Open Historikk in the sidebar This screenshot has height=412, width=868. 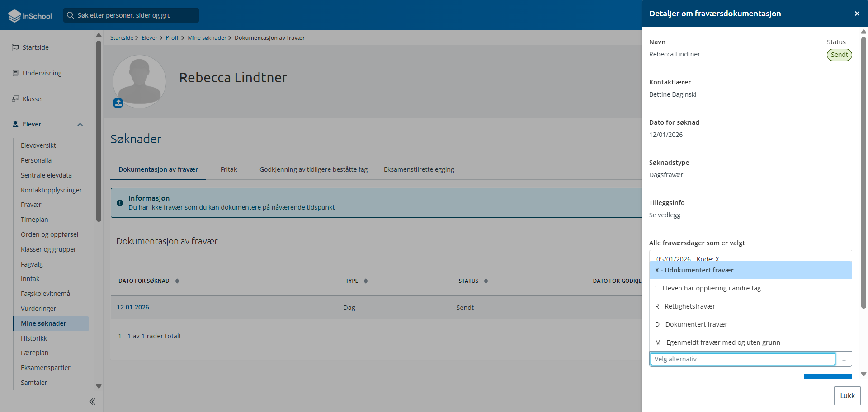click(x=34, y=338)
